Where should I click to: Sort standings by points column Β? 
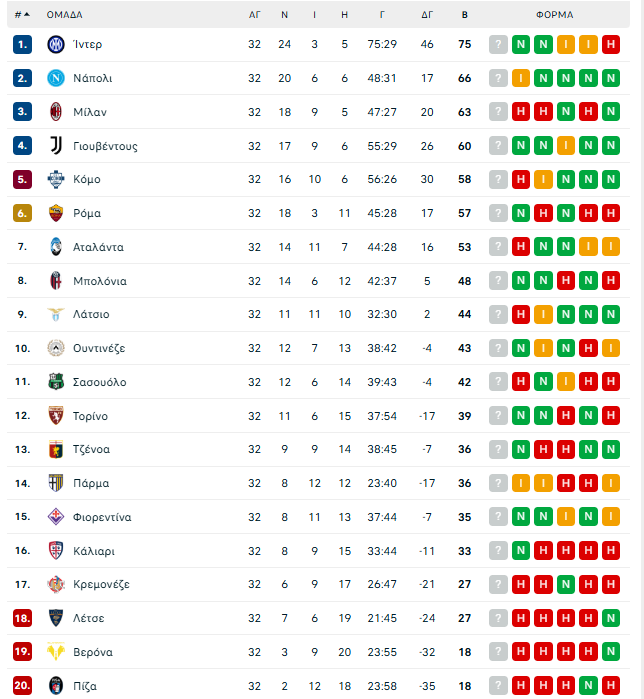[464, 15]
